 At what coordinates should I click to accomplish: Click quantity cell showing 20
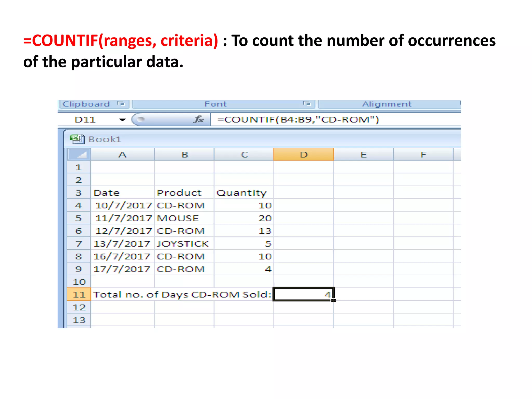coord(244,218)
